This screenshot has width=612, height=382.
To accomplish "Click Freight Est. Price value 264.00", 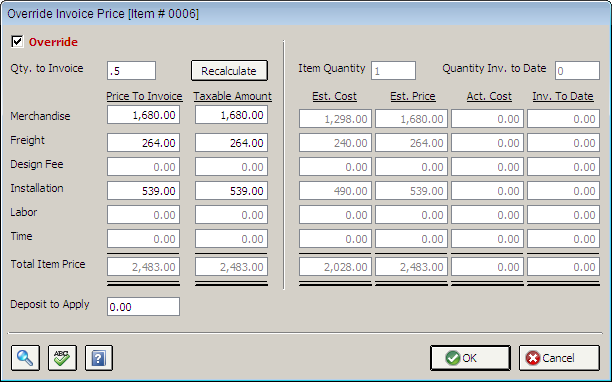I will click(411, 142).
